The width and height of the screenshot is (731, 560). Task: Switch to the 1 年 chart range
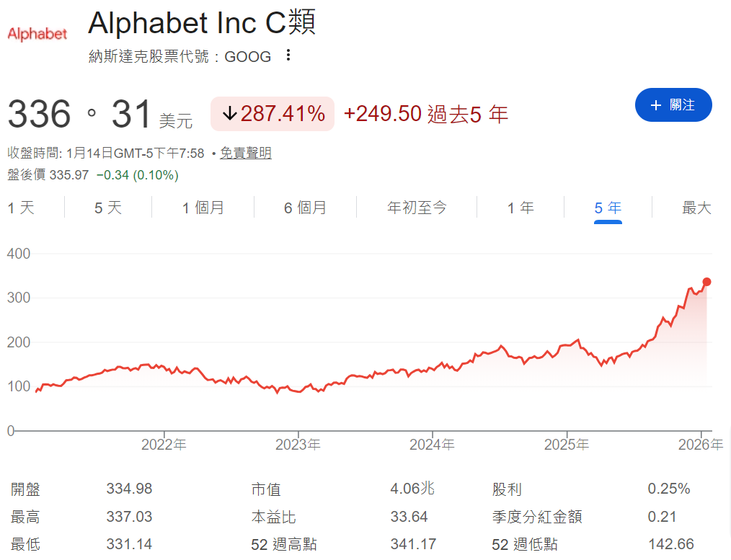520,207
